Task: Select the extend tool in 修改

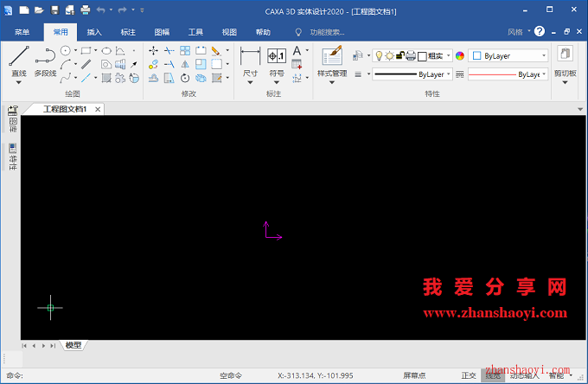Action: [x=169, y=65]
